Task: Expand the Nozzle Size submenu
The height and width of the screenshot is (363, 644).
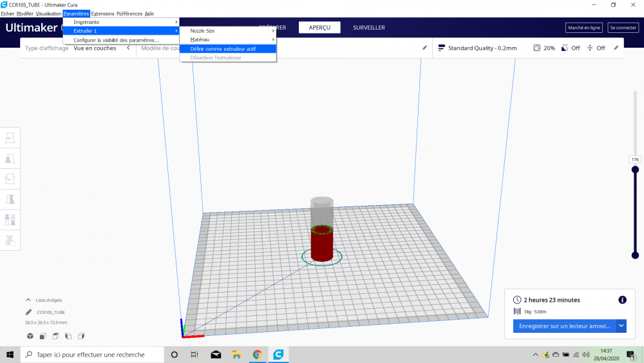Action: click(228, 30)
